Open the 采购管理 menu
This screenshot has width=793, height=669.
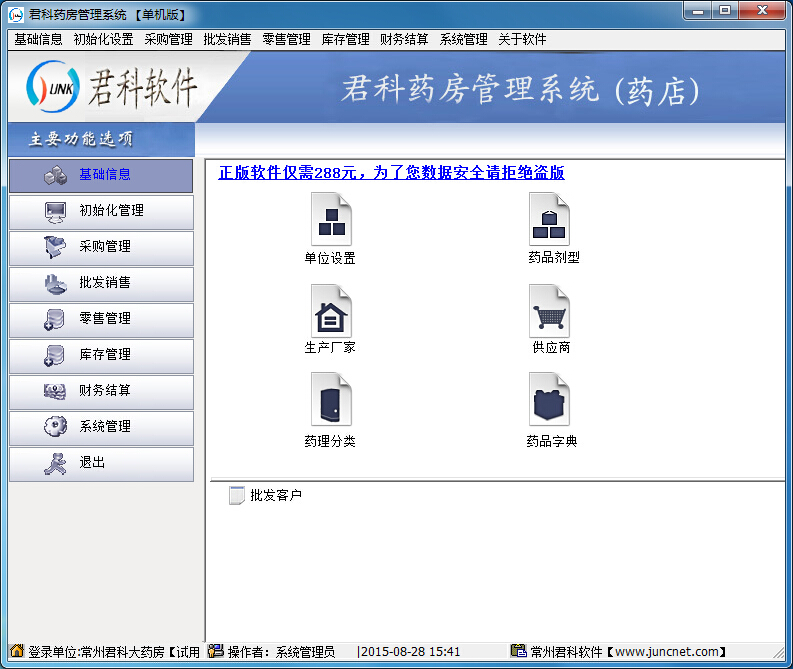click(x=168, y=39)
